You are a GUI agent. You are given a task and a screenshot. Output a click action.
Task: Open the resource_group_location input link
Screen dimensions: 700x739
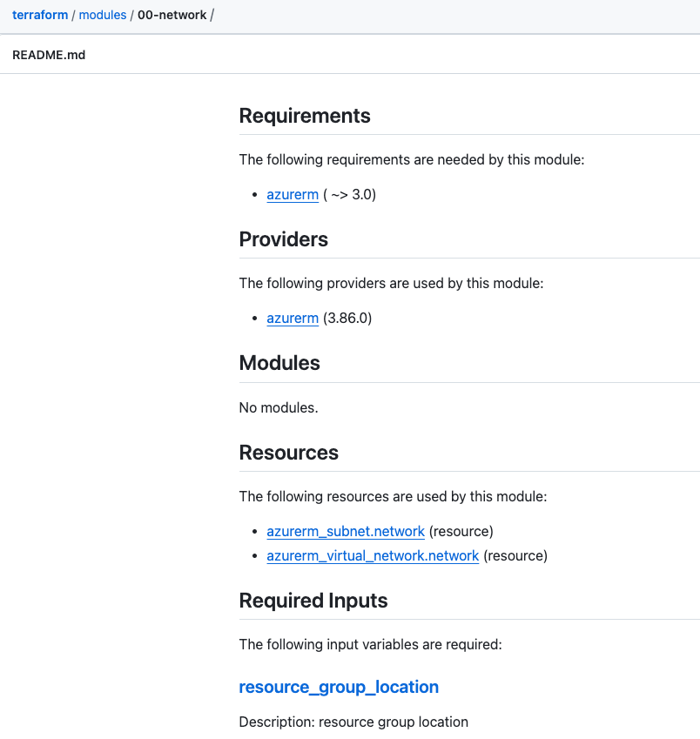coord(339,687)
